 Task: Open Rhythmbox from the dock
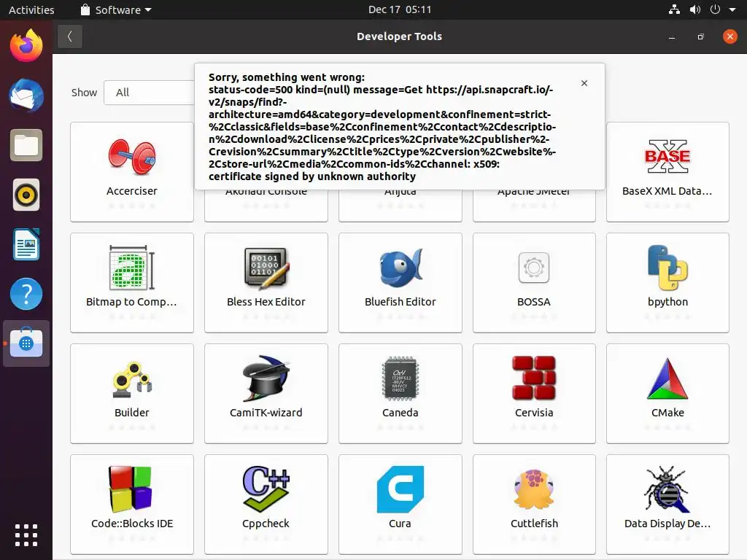tap(26, 195)
